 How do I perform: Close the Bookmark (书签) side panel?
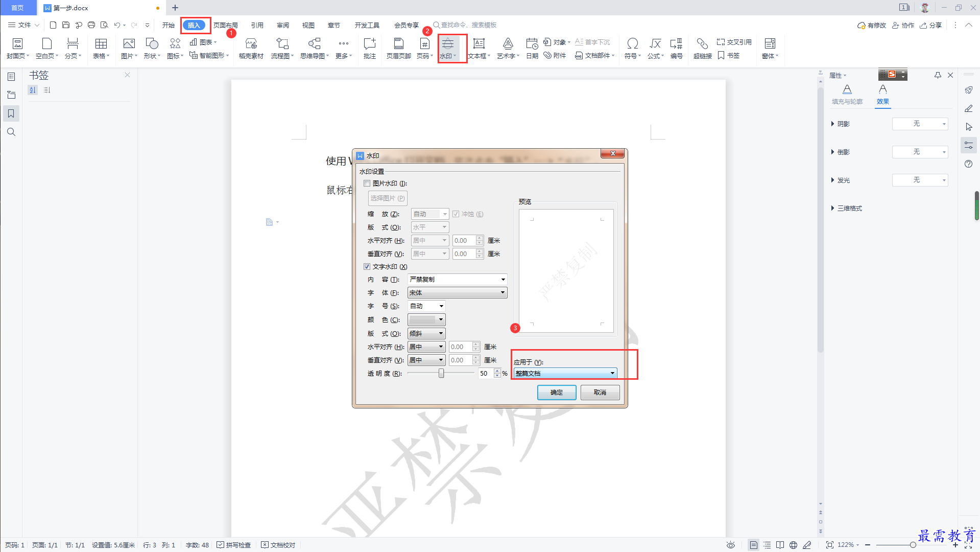coord(128,75)
